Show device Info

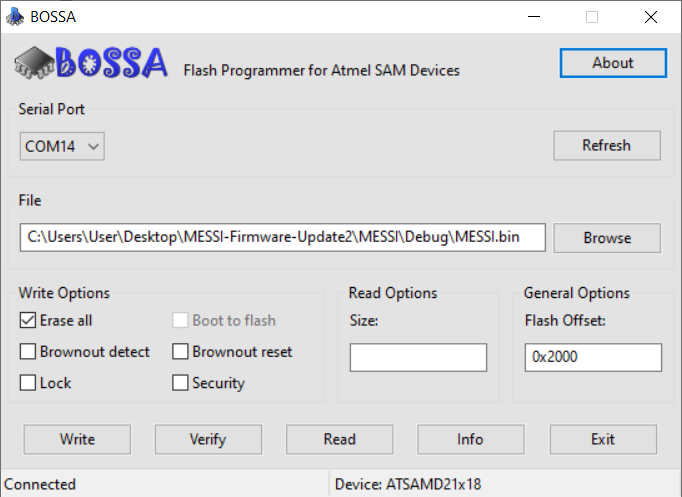[470, 439]
